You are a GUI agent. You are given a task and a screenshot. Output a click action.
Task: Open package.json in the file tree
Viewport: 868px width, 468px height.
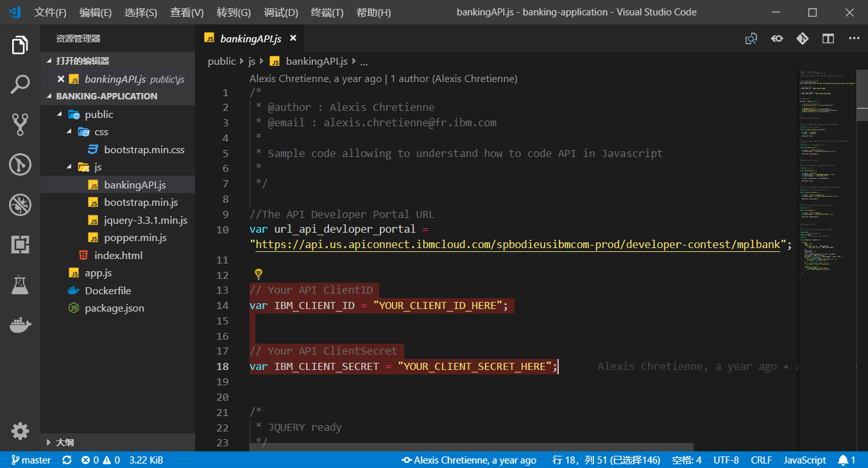pos(117,308)
